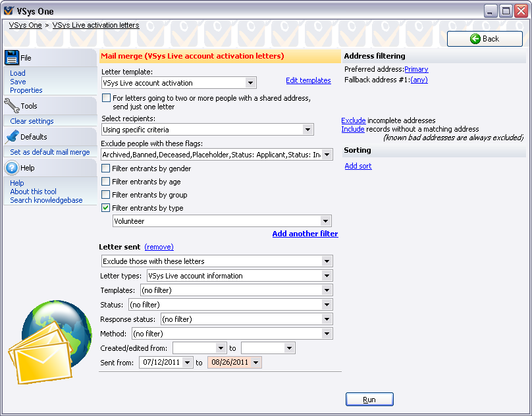Image resolution: width=532 pixels, height=416 pixels.
Task: Enable one letter per shared address
Action: [106, 98]
